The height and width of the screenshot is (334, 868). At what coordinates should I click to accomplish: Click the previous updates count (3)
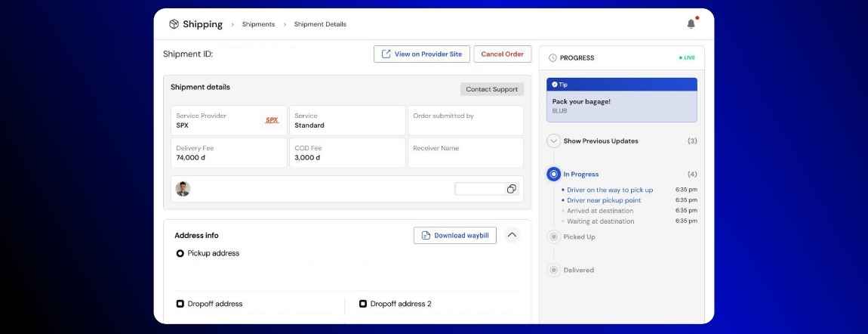[x=692, y=141]
